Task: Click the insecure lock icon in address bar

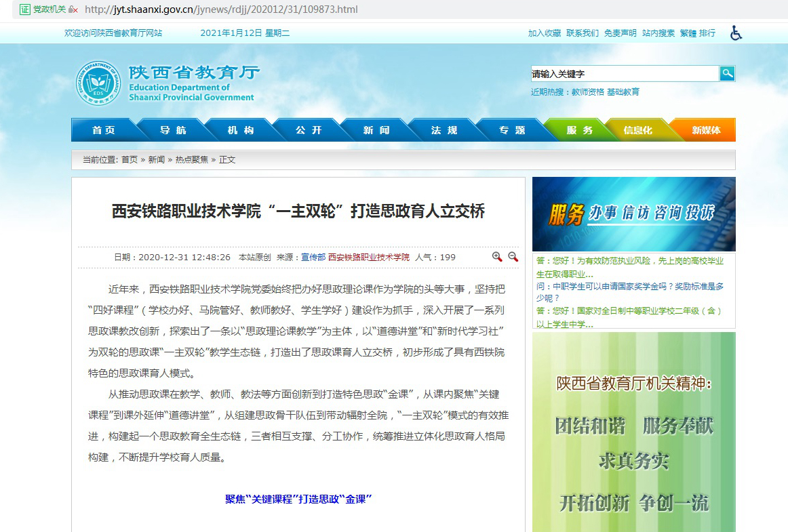Action: pyautogui.click(x=72, y=9)
